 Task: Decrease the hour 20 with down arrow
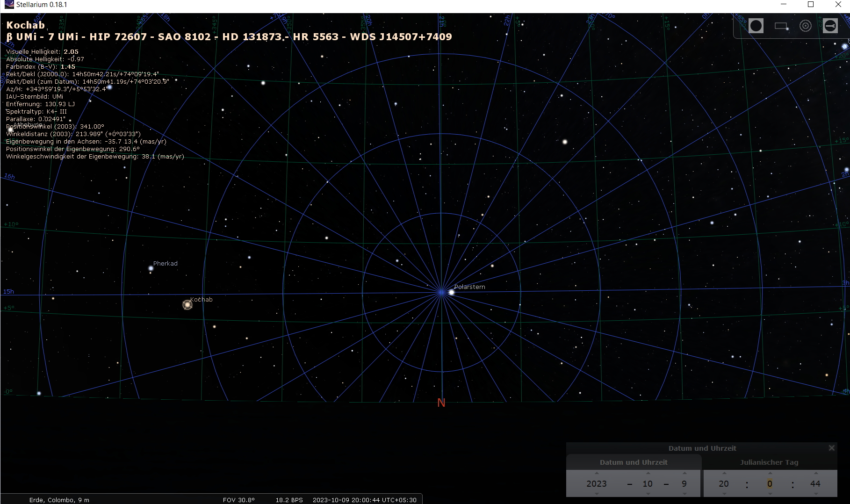click(x=724, y=494)
